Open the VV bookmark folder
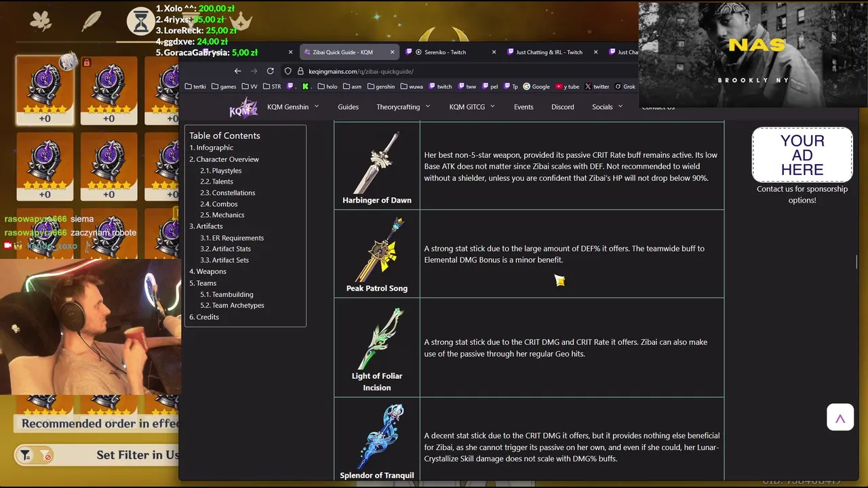 (x=250, y=87)
